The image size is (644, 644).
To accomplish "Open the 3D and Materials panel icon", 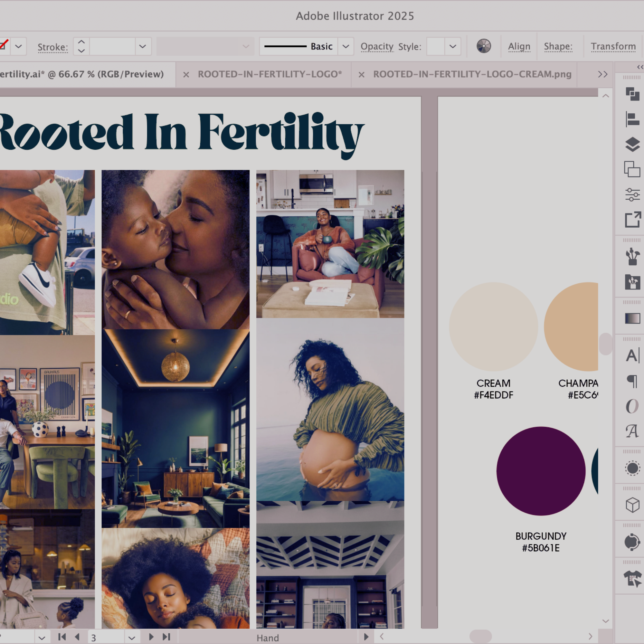I will (x=632, y=505).
